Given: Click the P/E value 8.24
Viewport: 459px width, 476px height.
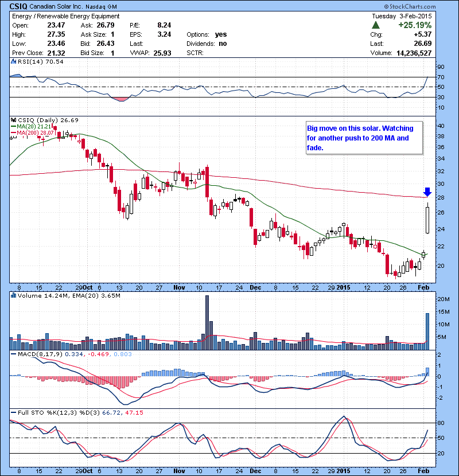Looking at the screenshot, I should pyautogui.click(x=164, y=25).
